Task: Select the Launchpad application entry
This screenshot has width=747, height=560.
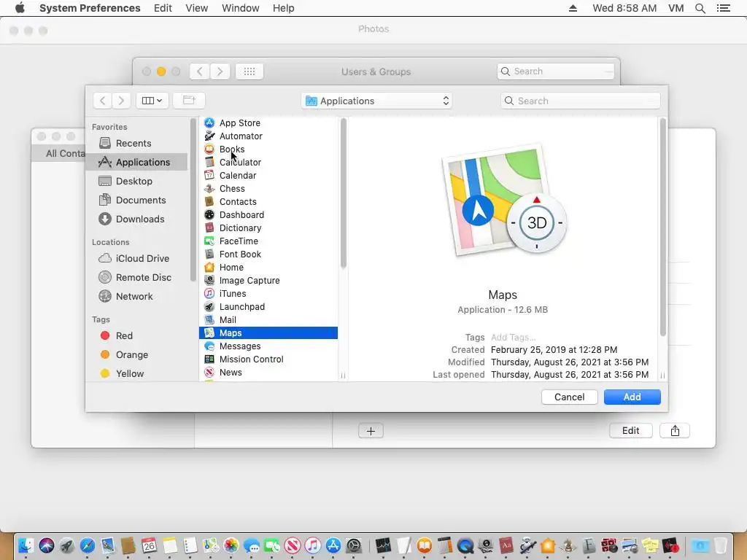Action: [268, 307]
